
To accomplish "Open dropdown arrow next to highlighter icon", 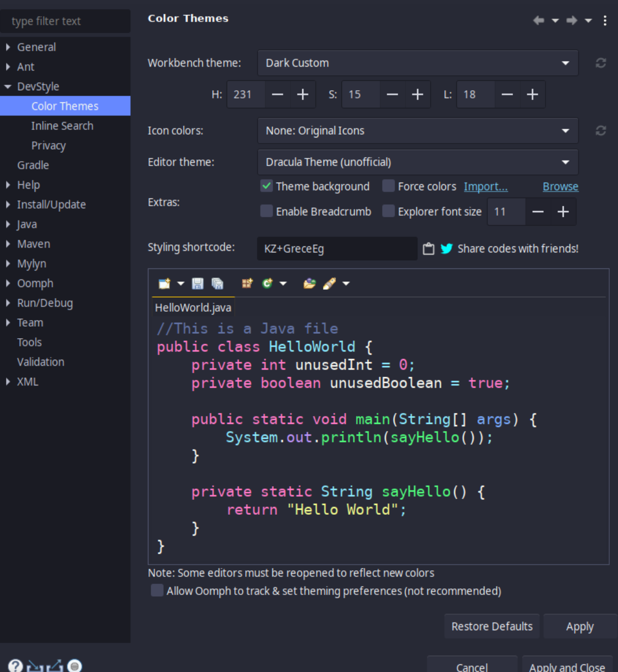I will point(346,284).
